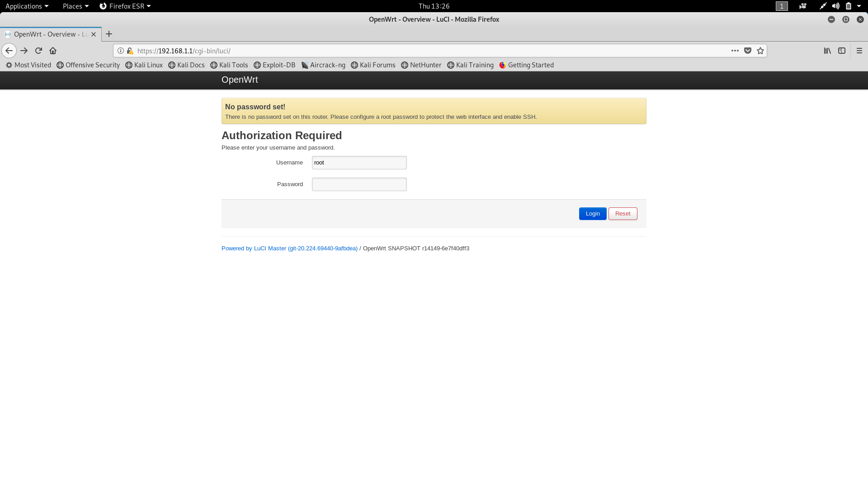868x488 pixels.
Task: Minimize the Firefox window
Action: pyautogui.click(x=831, y=19)
